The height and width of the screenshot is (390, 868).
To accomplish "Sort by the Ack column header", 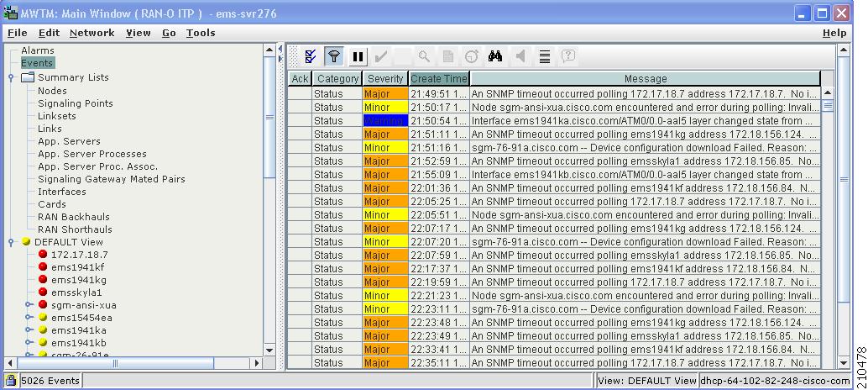I will 300,79.
